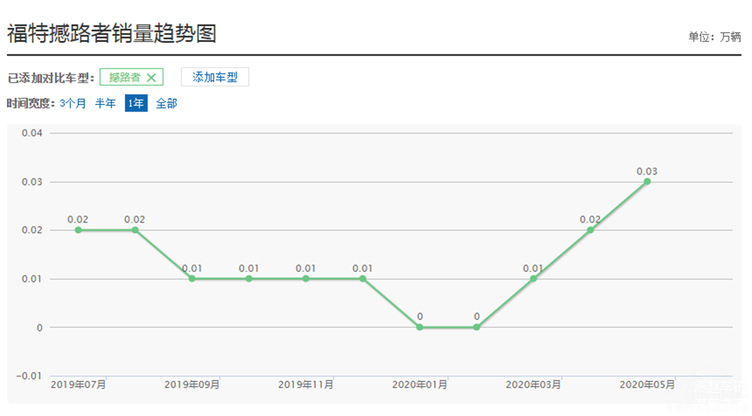Switch to 半年 time range

105,103
